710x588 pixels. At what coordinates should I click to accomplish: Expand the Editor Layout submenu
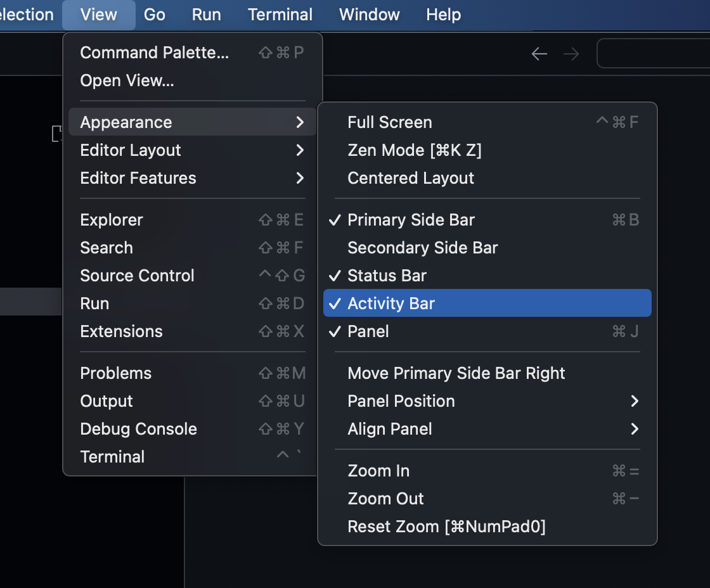pyautogui.click(x=130, y=150)
